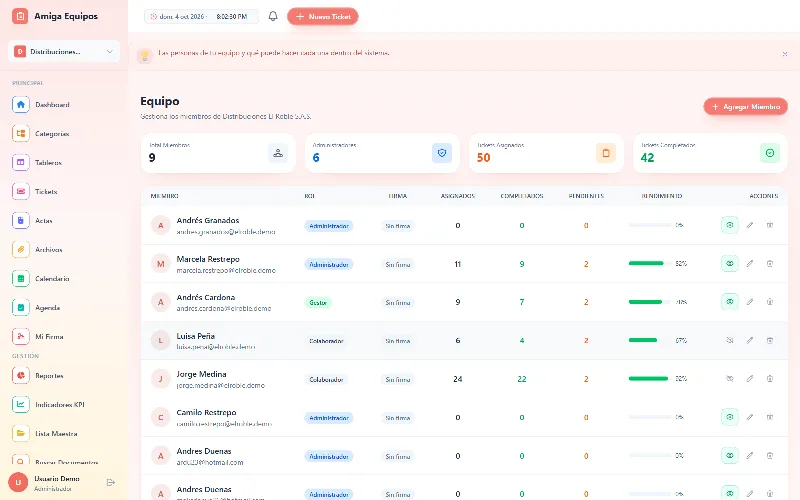
Task: Click the Calendario sidebar icon
Action: point(20,279)
